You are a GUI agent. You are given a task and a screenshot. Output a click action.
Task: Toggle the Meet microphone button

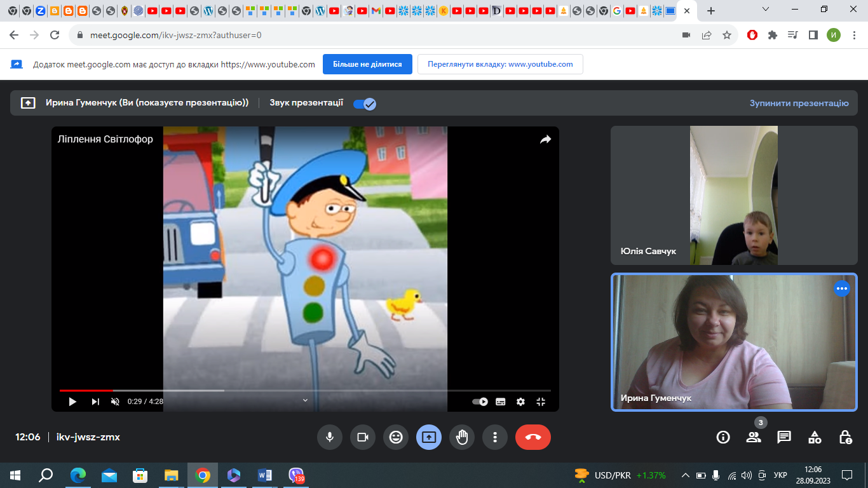coord(330,437)
